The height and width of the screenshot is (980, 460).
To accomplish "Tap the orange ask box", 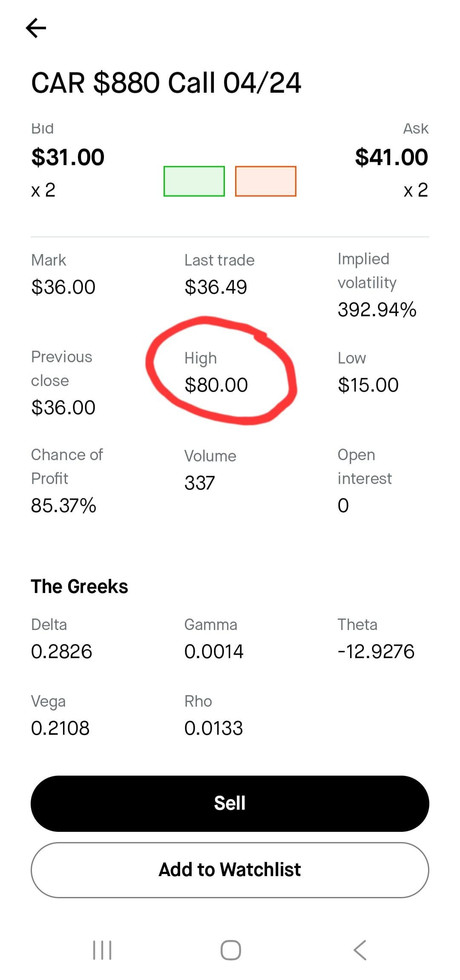I will pos(265,181).
